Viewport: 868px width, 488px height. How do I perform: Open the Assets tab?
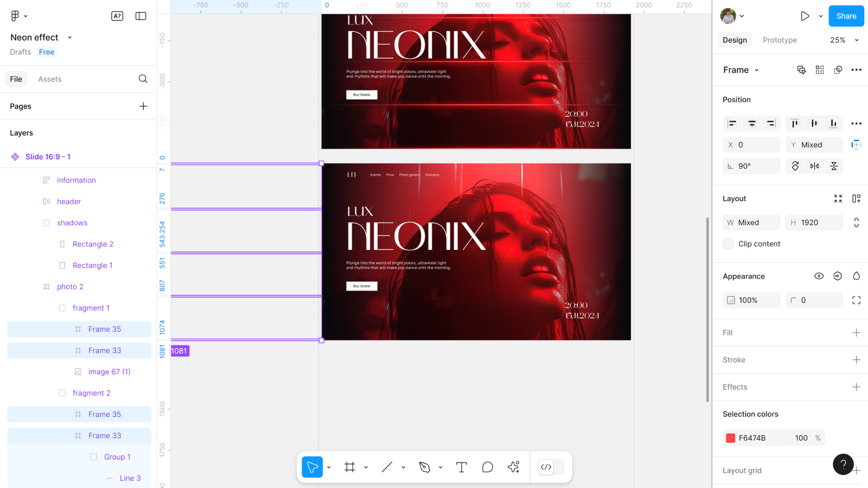tap(50, 79)
